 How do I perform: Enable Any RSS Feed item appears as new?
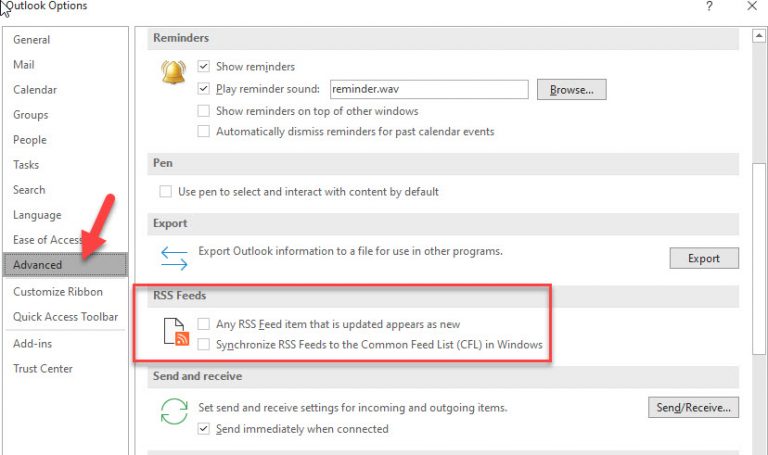click(204, 324)
